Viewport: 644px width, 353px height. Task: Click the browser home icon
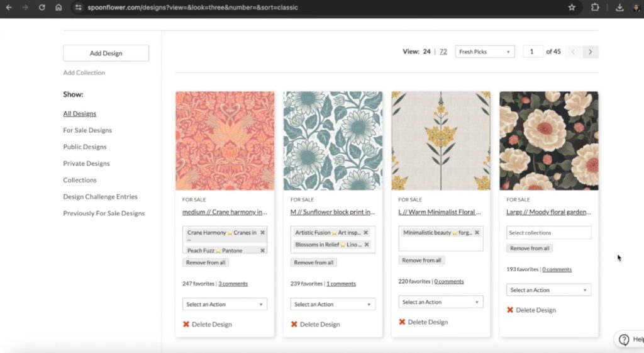click(58, 8)
